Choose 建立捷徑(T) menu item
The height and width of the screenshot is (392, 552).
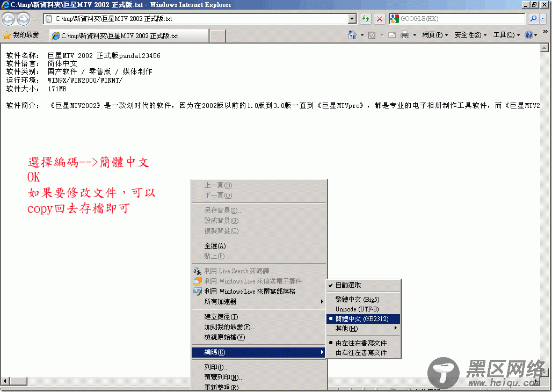point(258,317)
